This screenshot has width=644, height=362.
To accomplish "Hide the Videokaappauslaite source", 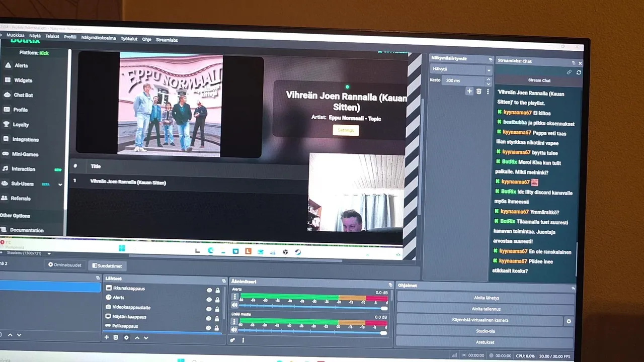I will pos(209,309).
